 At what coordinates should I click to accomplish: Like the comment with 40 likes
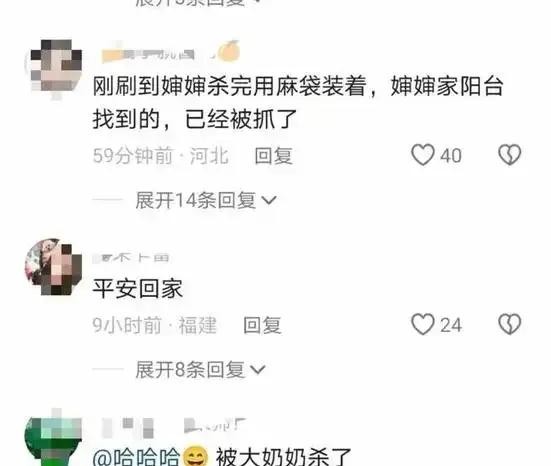[423, 155]
